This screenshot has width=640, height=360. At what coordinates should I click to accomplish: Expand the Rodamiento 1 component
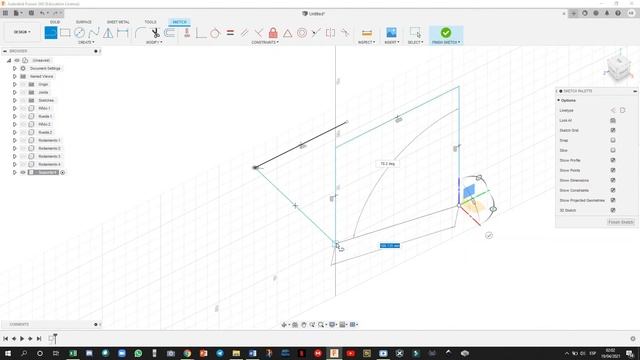click(x=15, y=140)
